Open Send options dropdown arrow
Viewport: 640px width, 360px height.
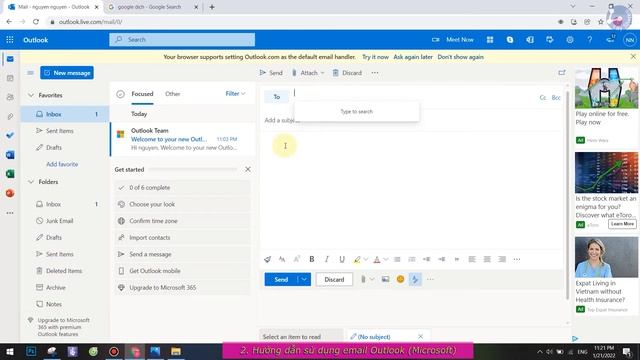tap(304, 279)
